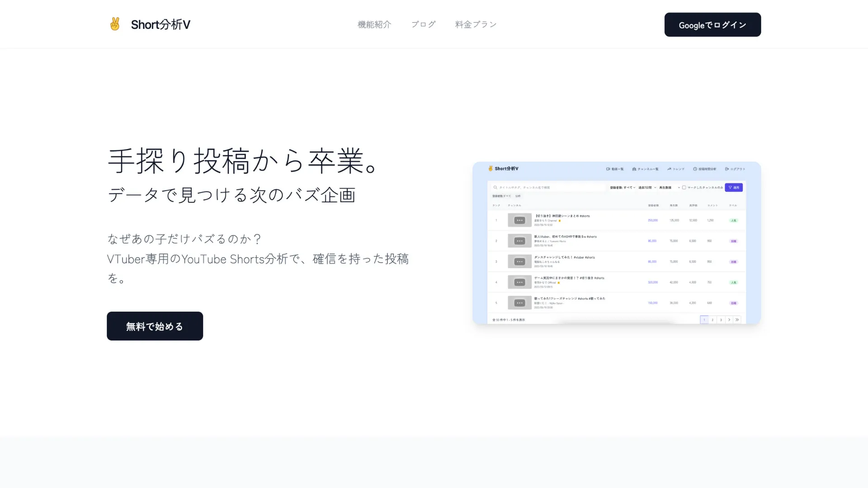Screen dimensions: 868x488
Task: Click the purple label badge in row 5
Action: (x=733, y=303)
